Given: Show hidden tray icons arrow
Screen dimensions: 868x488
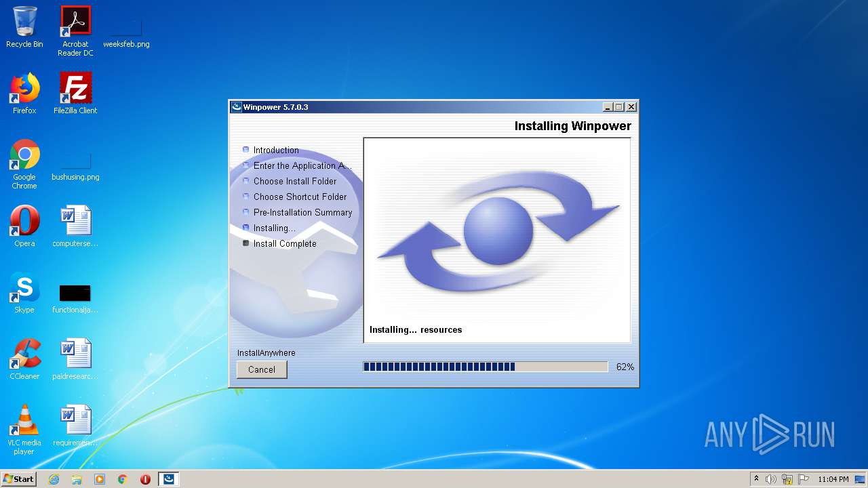Looking at the screenshot, I should click(756, 479).
